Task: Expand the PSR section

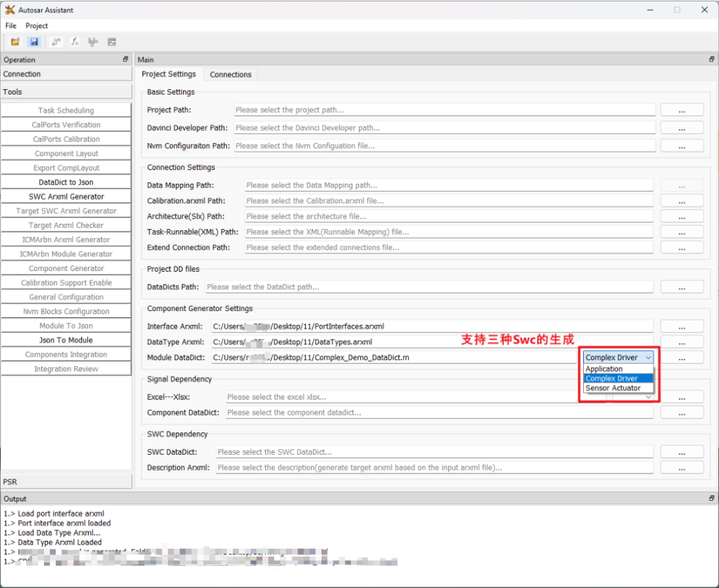Action: click(67, 481)
